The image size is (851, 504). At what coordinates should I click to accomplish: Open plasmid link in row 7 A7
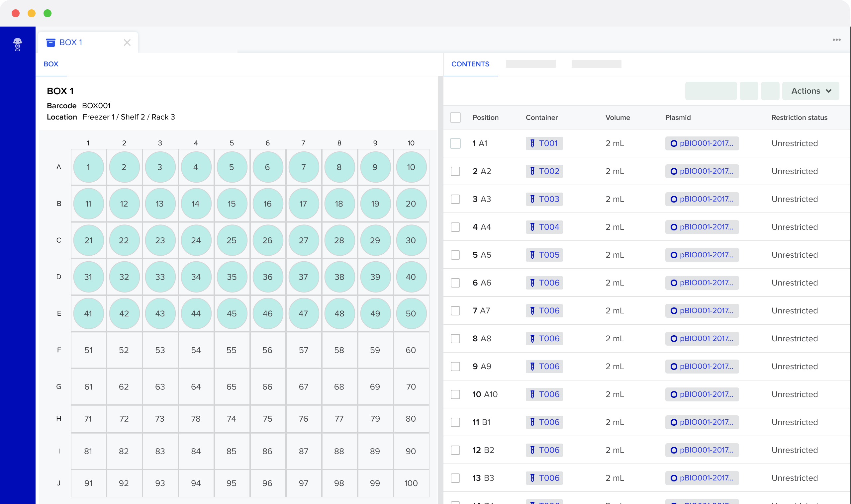[x=702, y=310]
